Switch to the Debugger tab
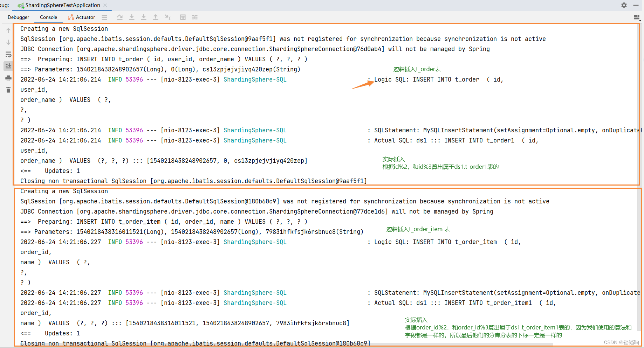 click(x=19, y=17)
